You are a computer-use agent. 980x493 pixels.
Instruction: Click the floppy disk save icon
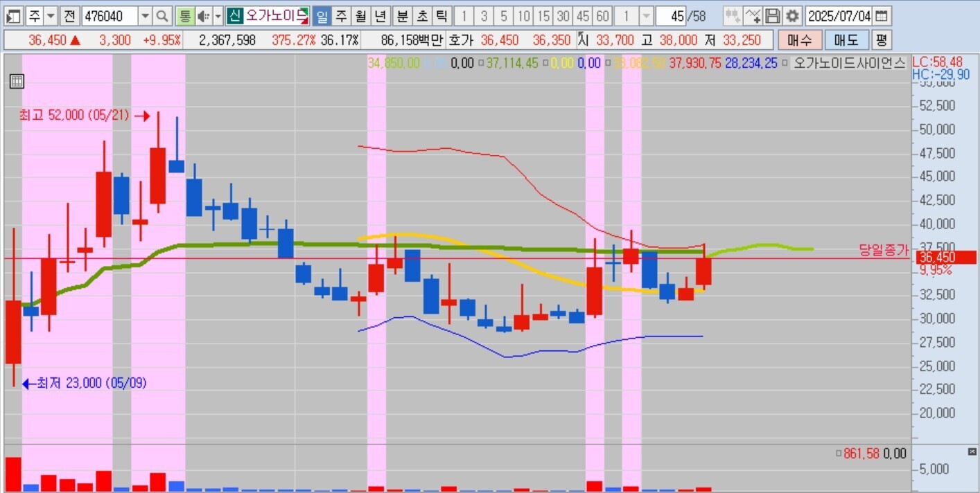(x=773, y=16)
